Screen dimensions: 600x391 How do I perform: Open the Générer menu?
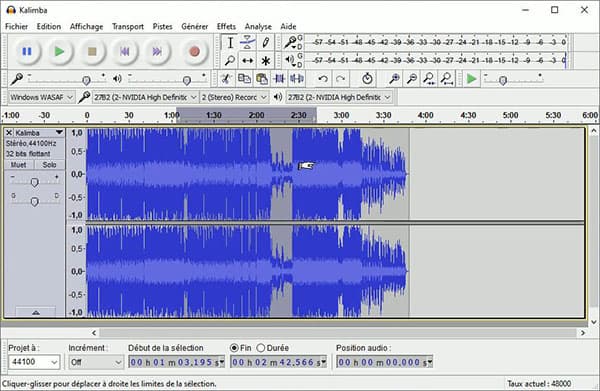point(195,26)
